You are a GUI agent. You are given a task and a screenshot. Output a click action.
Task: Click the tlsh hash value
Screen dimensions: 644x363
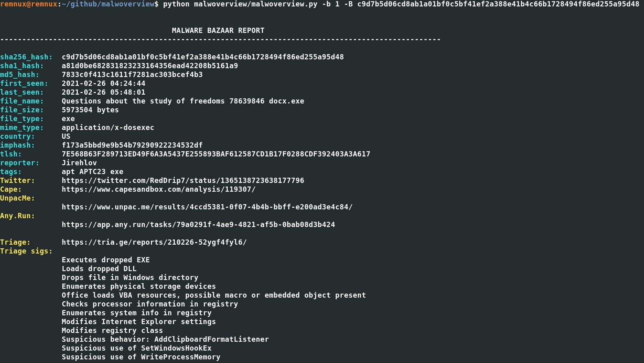216,154
